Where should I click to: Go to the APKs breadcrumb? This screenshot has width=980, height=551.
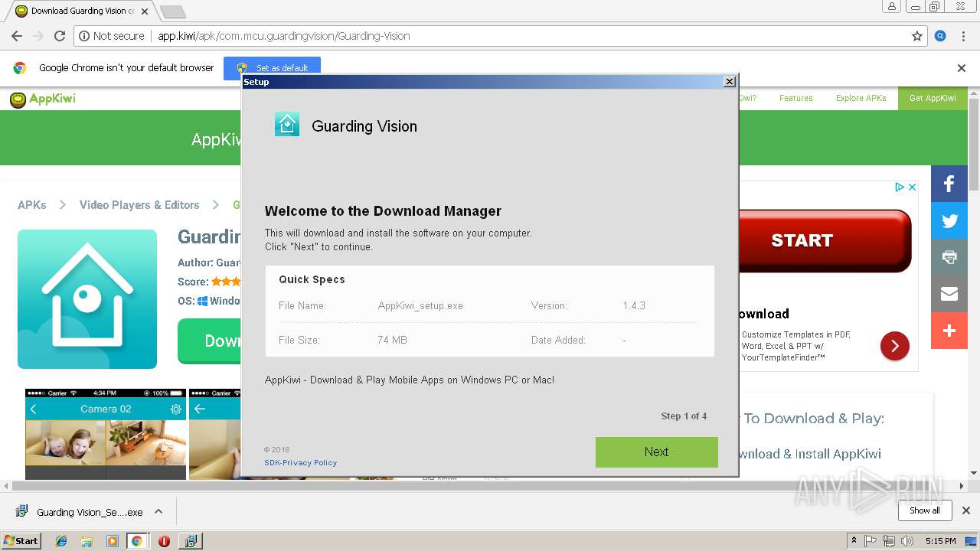32,205
